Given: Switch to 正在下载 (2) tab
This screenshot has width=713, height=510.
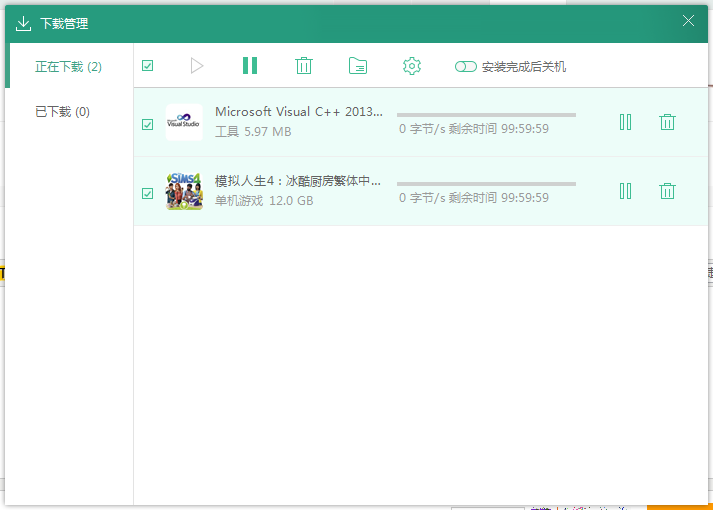Looking at the screenshot, I should [x=68, y=67].
